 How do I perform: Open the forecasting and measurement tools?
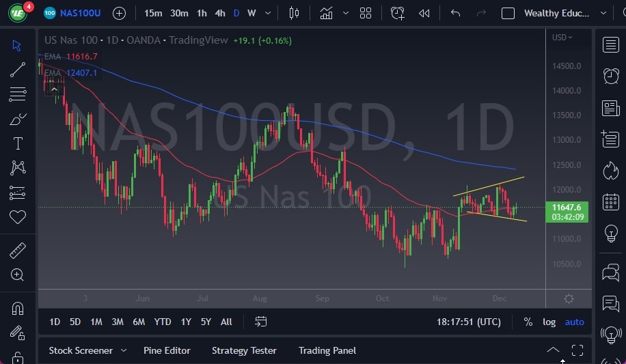click(x=18, y=193)
